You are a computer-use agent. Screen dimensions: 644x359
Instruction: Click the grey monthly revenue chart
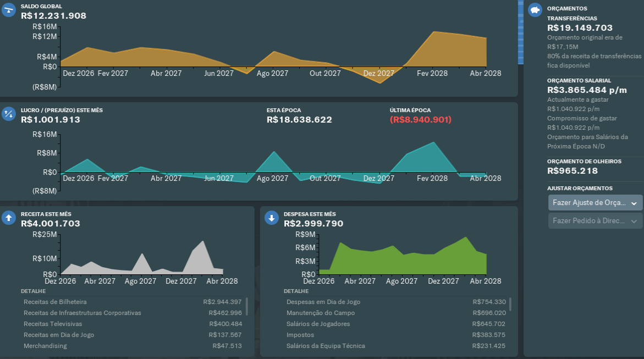[142, 257]
